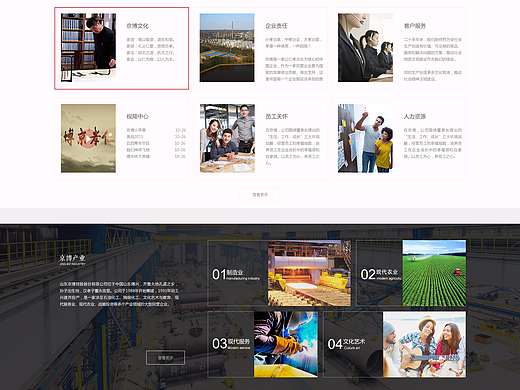Select the 员工关怀 heading

coord(276,116)
